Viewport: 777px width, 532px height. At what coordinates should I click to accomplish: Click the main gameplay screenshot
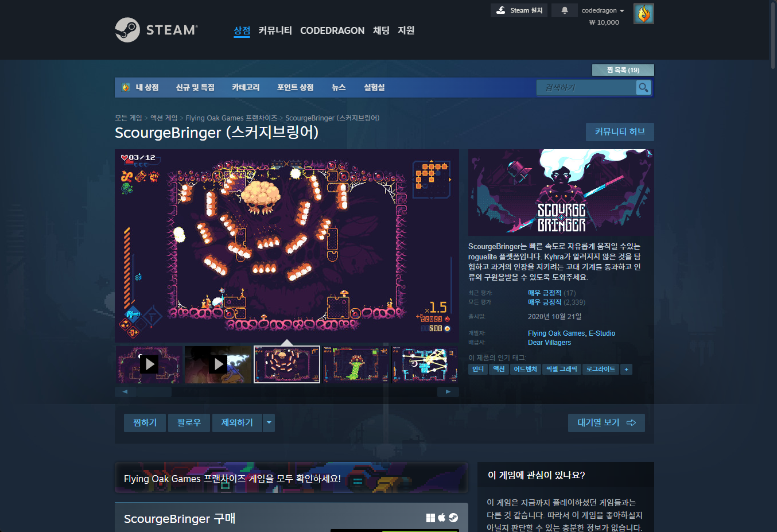click(x=287, y=246)
